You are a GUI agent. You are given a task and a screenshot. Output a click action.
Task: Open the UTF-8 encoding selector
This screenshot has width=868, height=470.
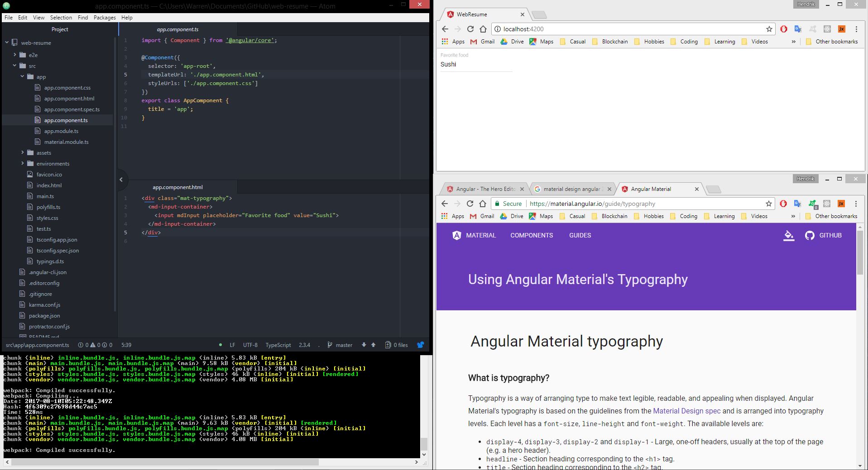coord(250,345)
